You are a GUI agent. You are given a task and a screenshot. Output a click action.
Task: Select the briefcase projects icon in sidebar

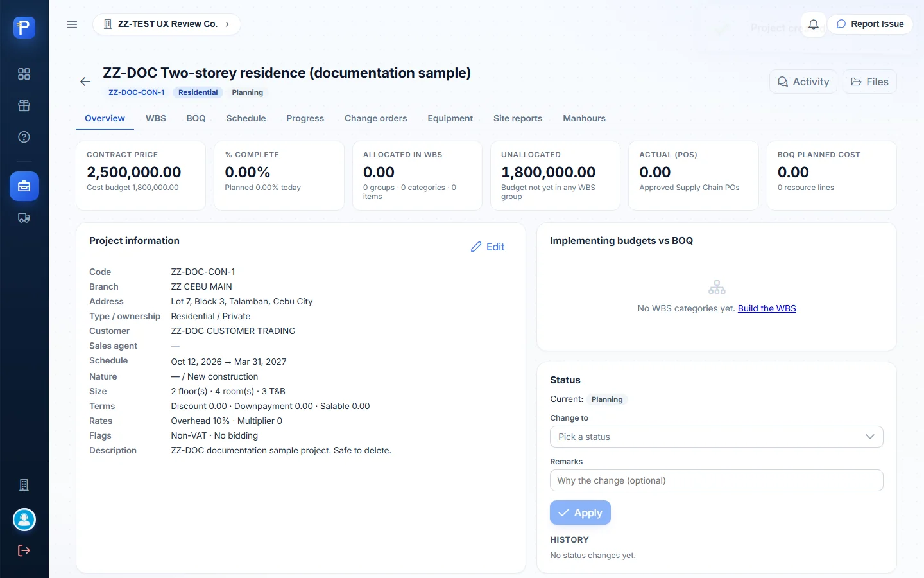point(24,186)
